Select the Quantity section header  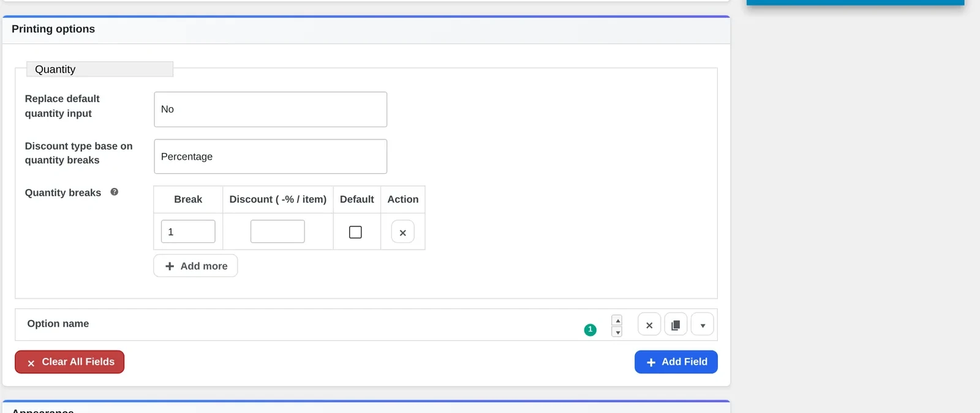click(100, 69)
